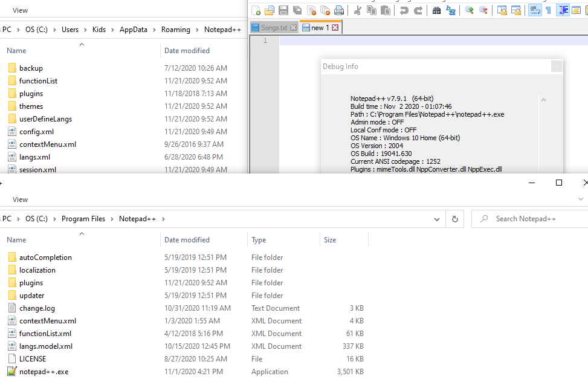Viewport: 588px width, 379px height.
Task: Undo the last edit
Action: coord(404,10)
